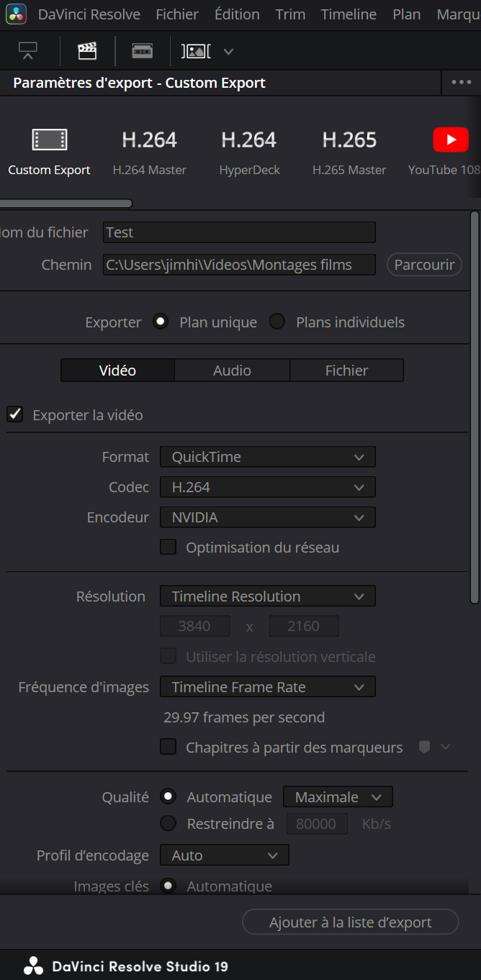Select the Plan unique radio button

[x=160, y=322]
